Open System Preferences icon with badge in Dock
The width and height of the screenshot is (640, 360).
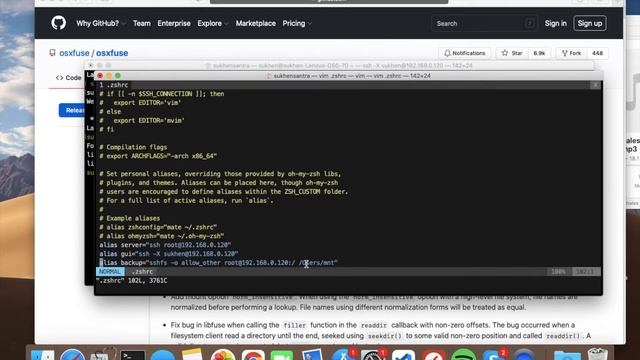point(373,354)
